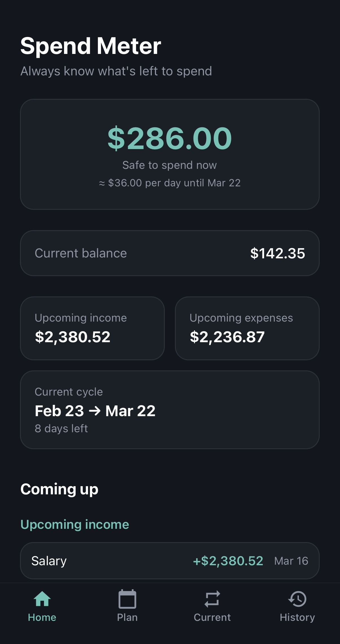Tap the Coming up heading

59,489
